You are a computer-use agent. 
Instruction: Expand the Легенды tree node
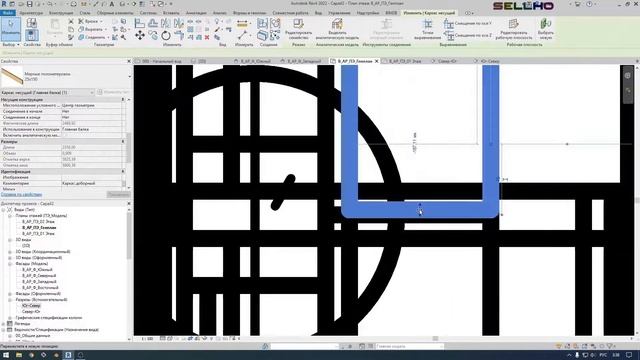4,324
